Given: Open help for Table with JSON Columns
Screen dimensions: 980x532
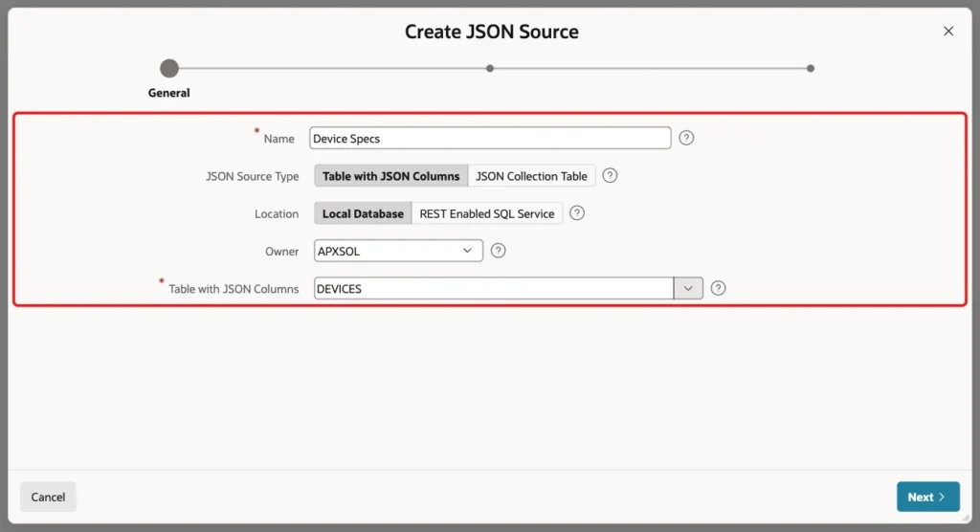Looking at the screenshot, I should [718, 288].
